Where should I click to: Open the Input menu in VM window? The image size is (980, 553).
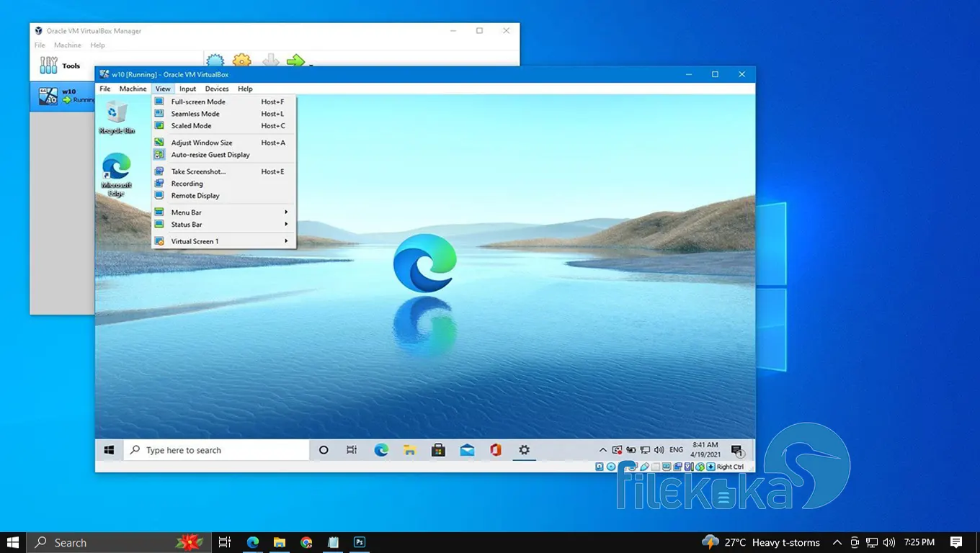click(x=187, y=89)
